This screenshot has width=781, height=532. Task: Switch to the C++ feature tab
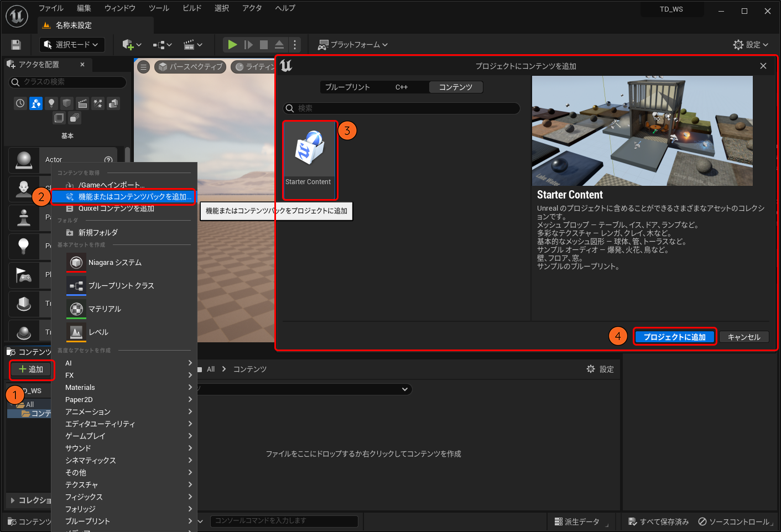(402, 87)
